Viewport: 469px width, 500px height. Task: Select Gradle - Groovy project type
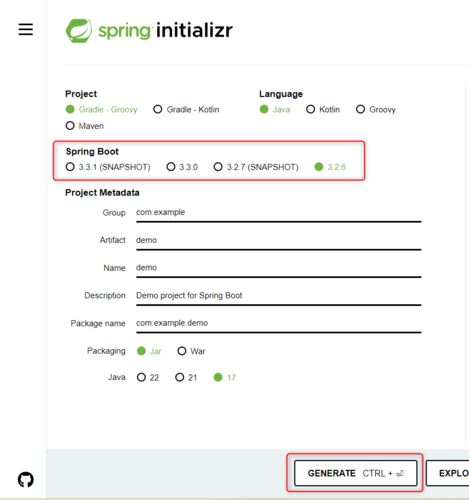[x=102, y=109]
